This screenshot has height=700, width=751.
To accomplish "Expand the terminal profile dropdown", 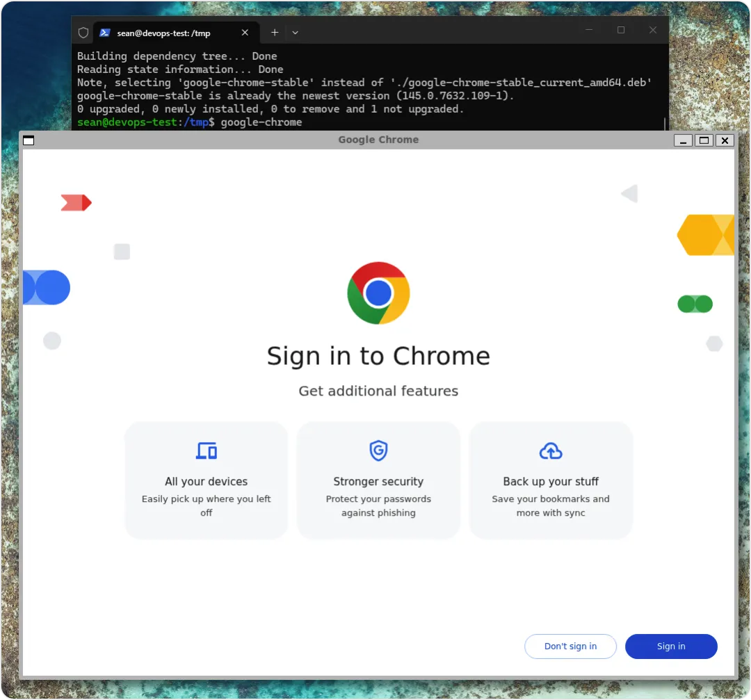I will pos(295,33).
